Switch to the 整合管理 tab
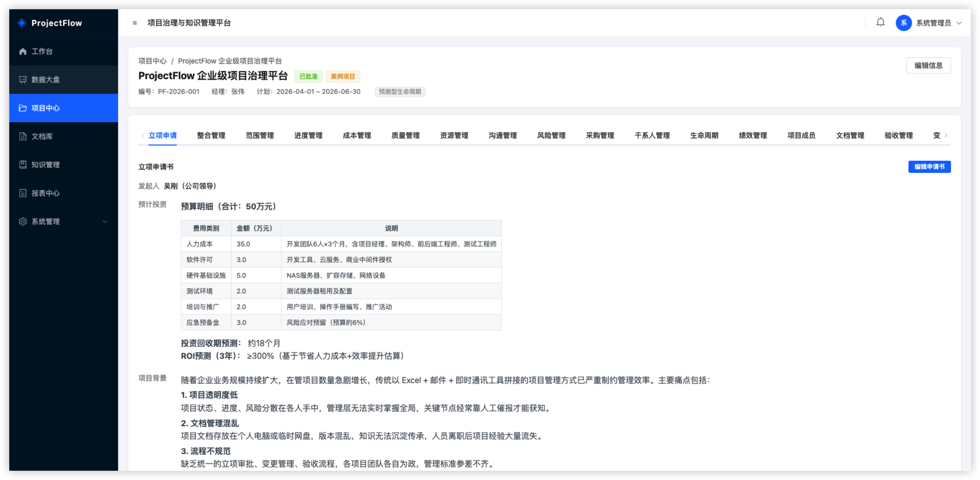The height and width of the screenshot is (480, 980). click(x=211, y=135)
